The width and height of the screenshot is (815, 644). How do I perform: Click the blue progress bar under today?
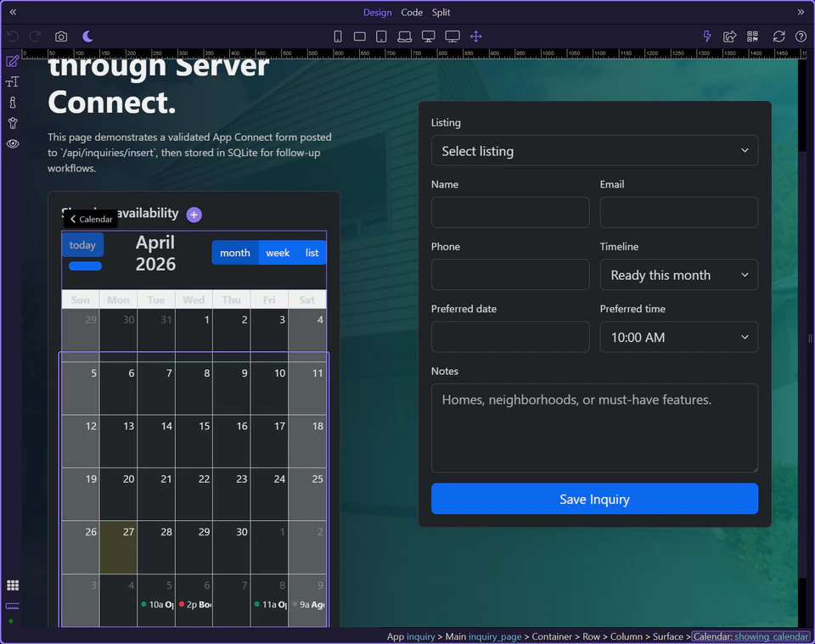[x=85, y=266]
